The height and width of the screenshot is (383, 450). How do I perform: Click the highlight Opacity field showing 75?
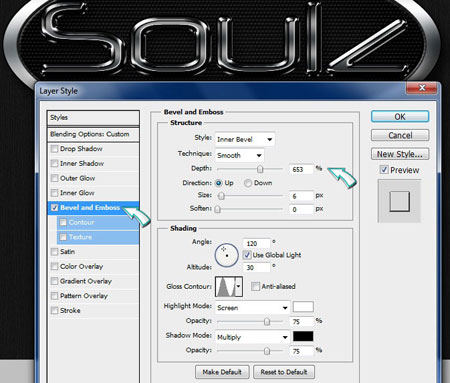click(301, 321)
